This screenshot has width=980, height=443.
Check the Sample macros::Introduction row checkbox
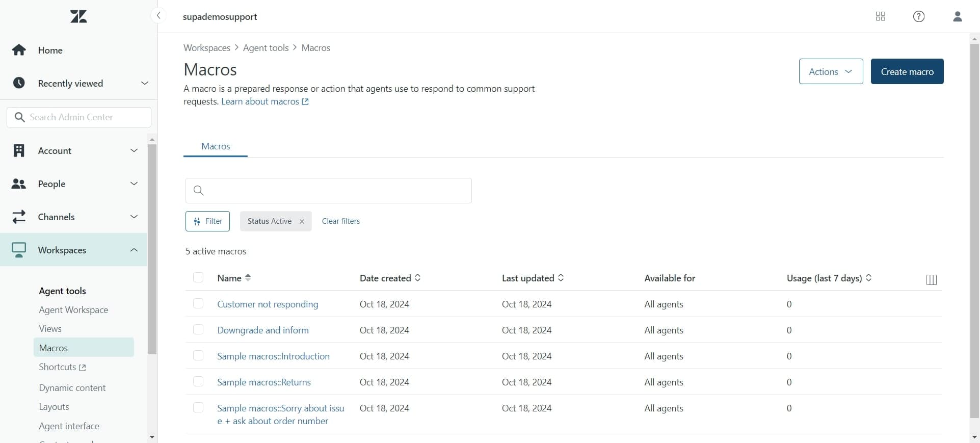(198, 355)
